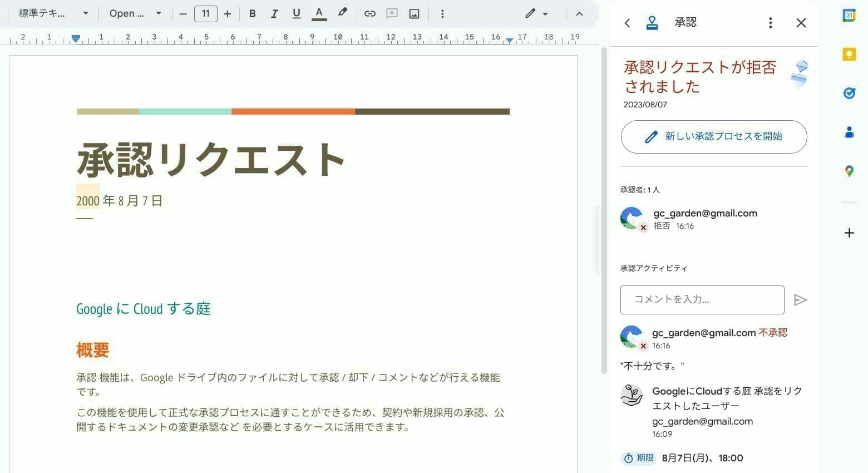Click the requester avatar for GoogleにCloudする庭
The image size is (868, 473).
632,395
